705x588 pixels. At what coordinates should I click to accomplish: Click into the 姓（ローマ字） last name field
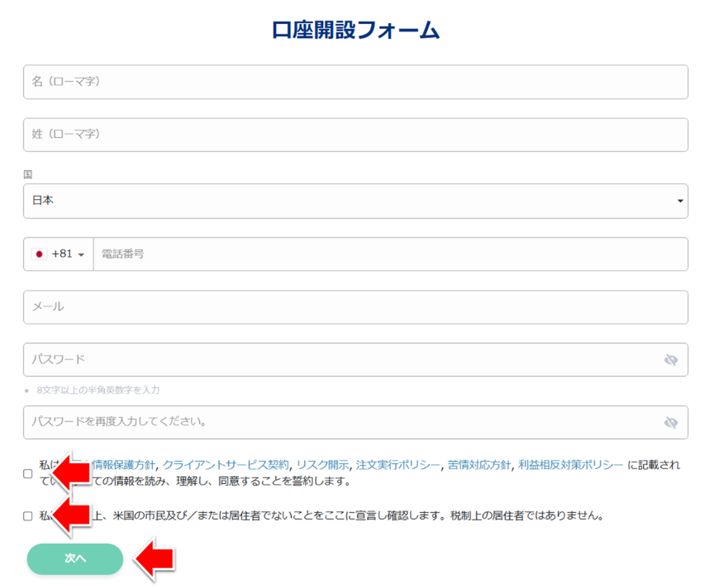tap(355, 135)
